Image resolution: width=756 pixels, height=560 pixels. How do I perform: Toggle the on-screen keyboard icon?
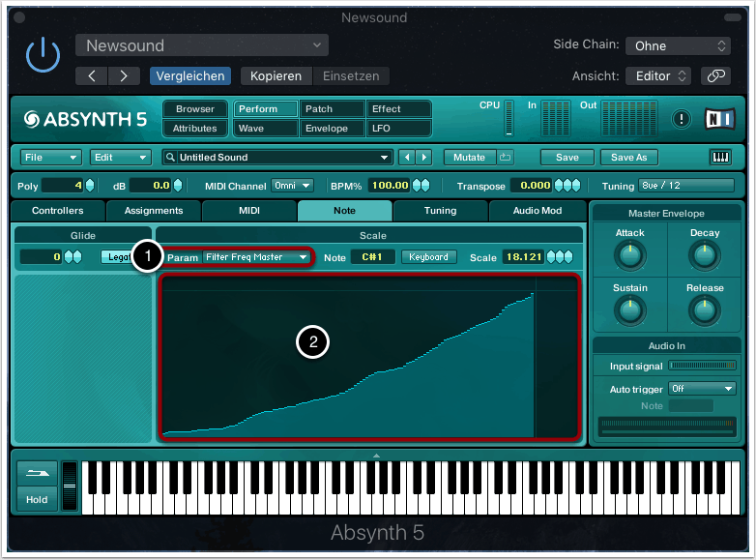click(720, 157)
